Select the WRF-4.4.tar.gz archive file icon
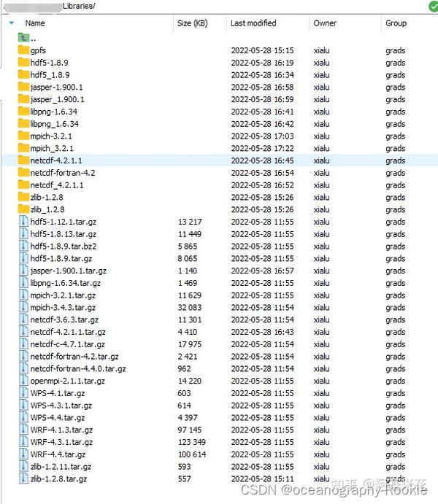Viewport: 438px width, 504px height. click(23, 454)
